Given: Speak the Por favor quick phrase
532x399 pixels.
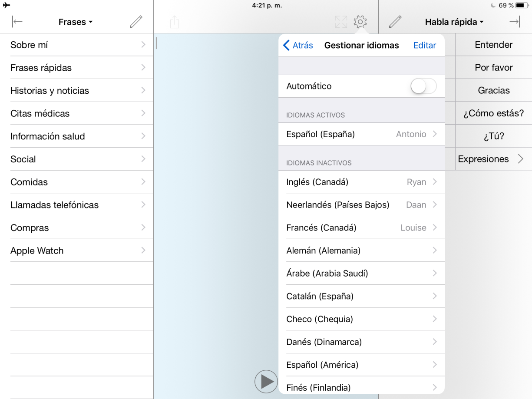Looking at the screenshot, I should coord(493,68).
